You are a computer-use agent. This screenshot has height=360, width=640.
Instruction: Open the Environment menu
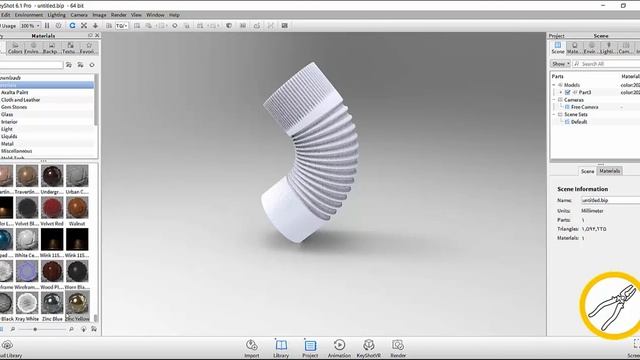[29, 15]
